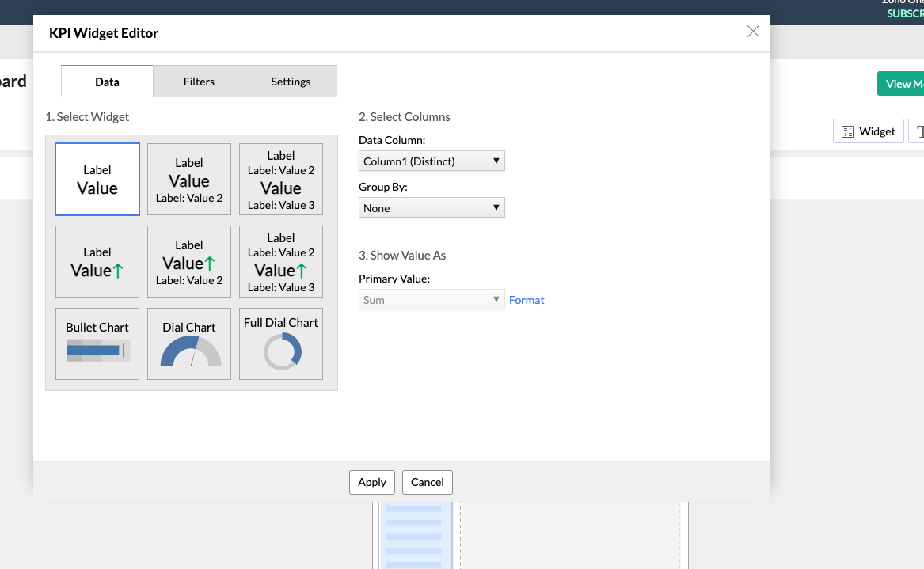Viewport: 924px width, 569px height.
Task: Select the Full Dial Chart widget
Action: pyautogui.click(x=281, y=344)
